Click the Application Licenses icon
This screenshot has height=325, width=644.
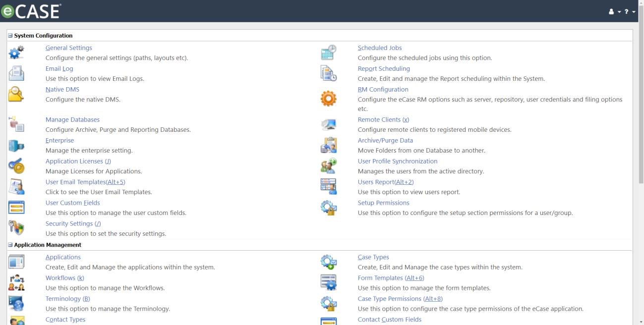pos(16,166)
